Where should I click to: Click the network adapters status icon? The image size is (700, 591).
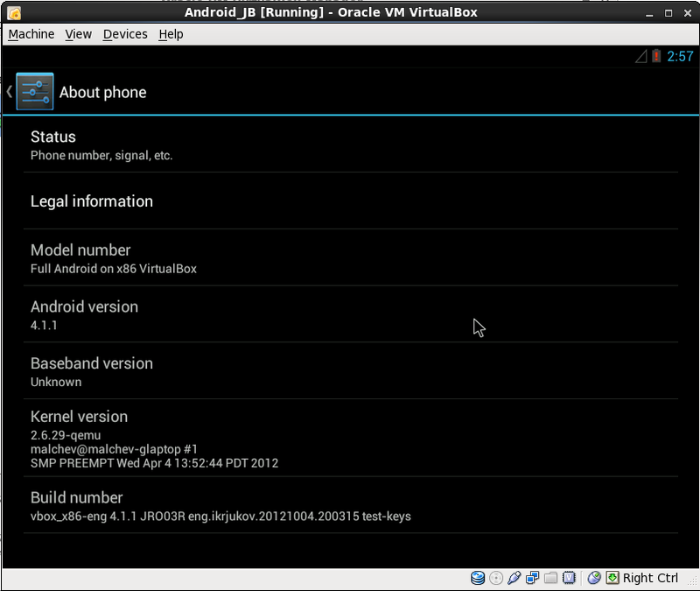[x=533, y=578]
